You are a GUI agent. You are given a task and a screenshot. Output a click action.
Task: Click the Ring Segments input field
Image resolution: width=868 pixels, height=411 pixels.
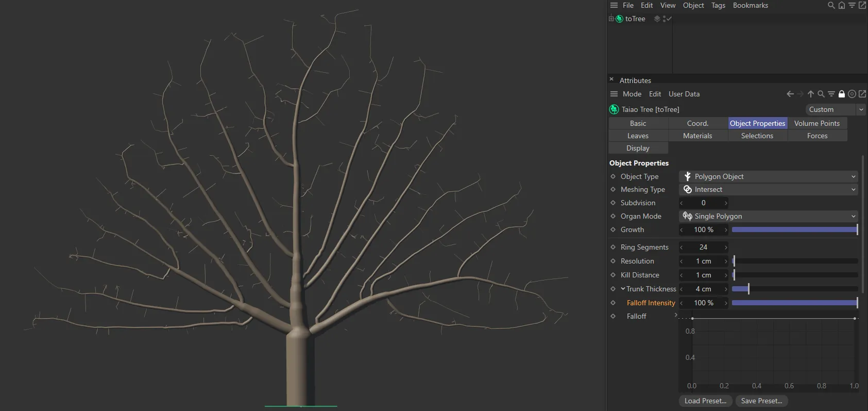click(x=703, y=247)
